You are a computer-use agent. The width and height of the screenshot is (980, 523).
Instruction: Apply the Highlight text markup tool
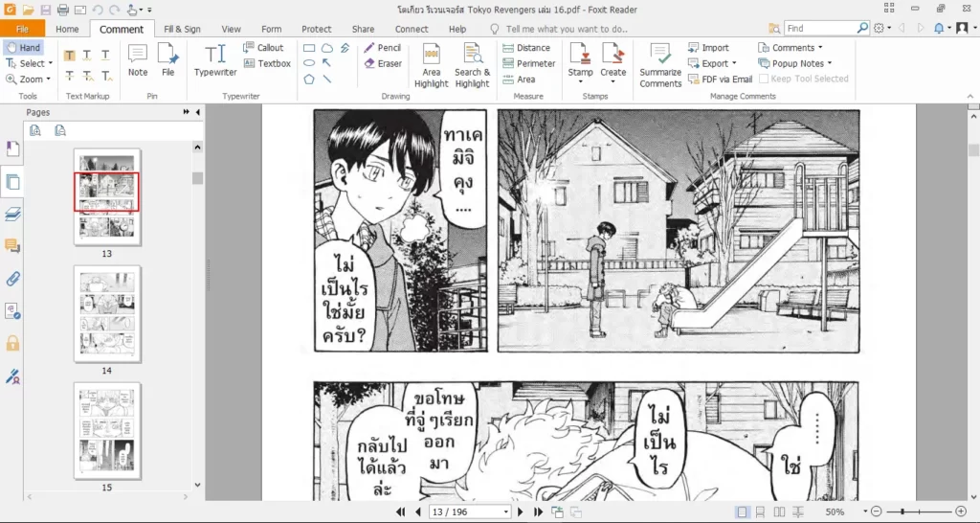(69, 56)
